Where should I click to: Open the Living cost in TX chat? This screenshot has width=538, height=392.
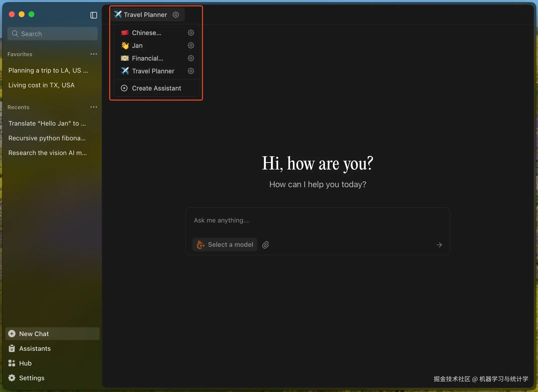(x=41, y=85)
